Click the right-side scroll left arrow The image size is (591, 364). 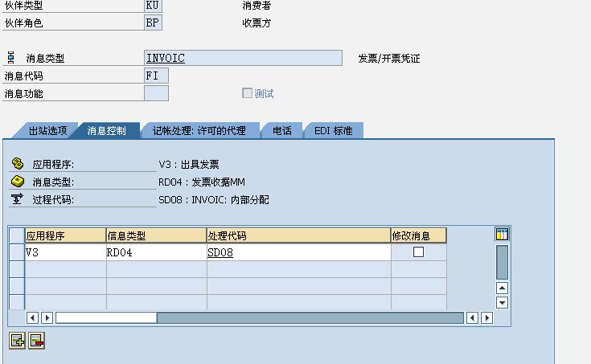pos(472,317)
